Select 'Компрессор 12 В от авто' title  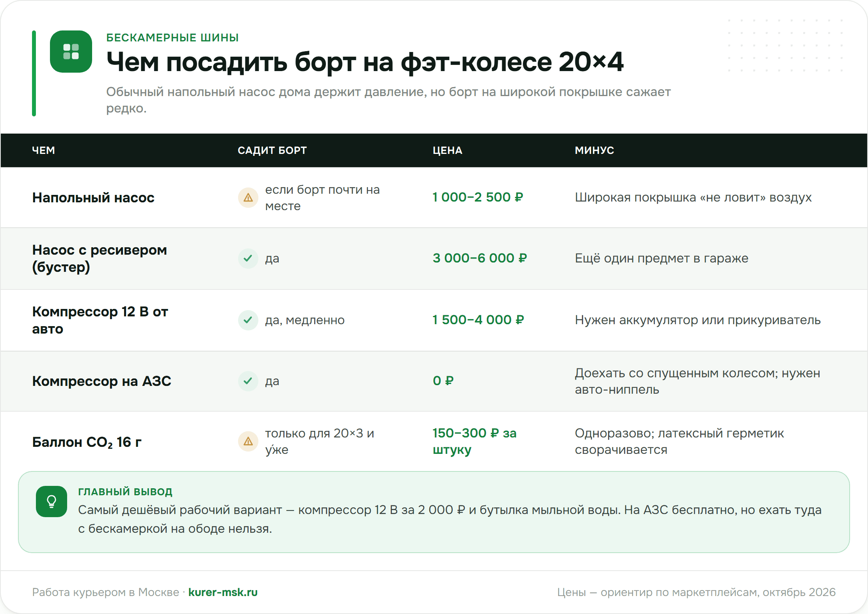(x=100, y=320)
